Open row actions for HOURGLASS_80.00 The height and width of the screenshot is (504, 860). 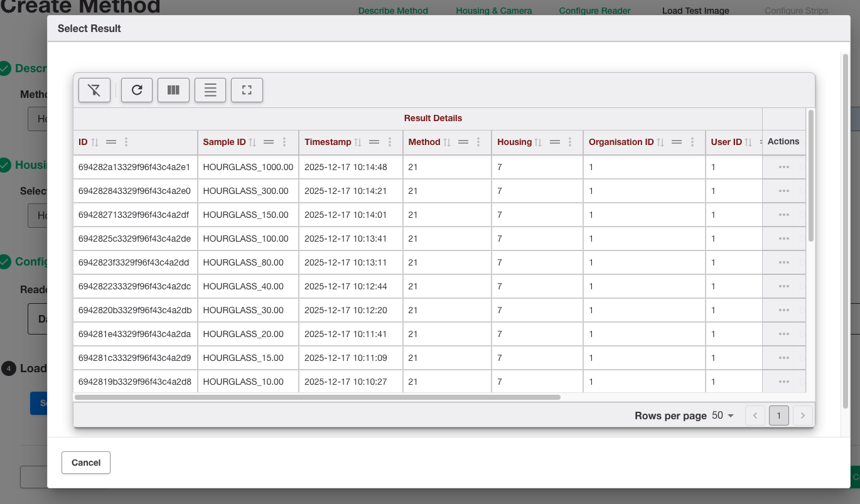coord(783,262)
